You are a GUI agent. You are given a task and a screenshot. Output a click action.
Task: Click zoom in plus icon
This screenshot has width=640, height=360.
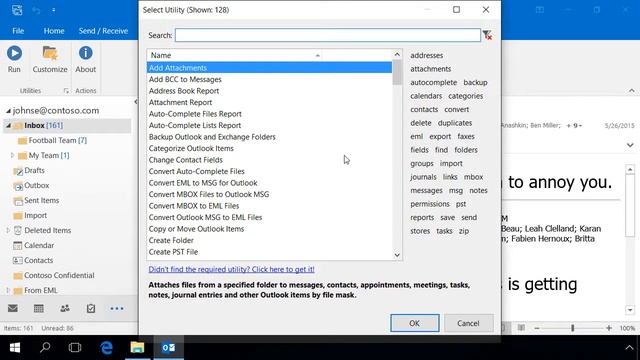click(x=609, y=328)
